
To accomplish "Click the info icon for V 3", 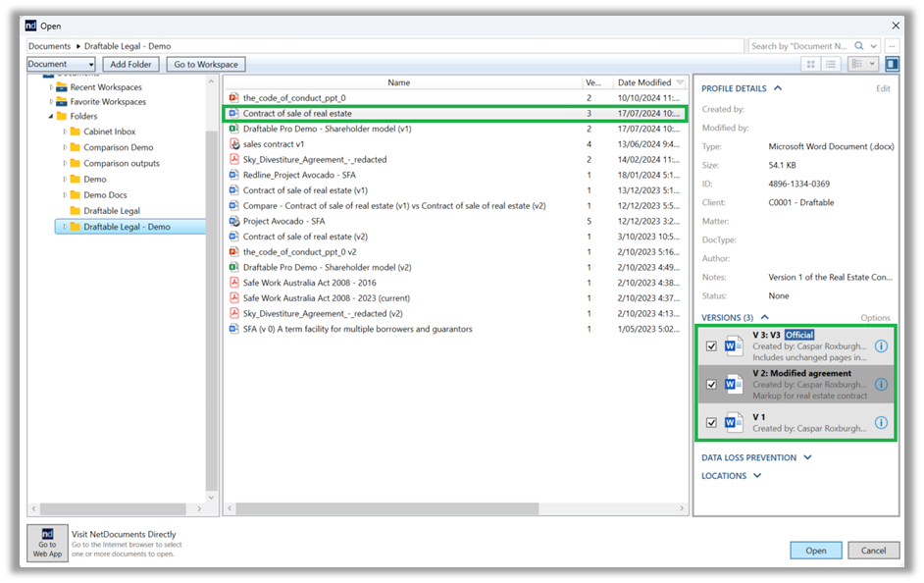I will [x=881, y=346].
